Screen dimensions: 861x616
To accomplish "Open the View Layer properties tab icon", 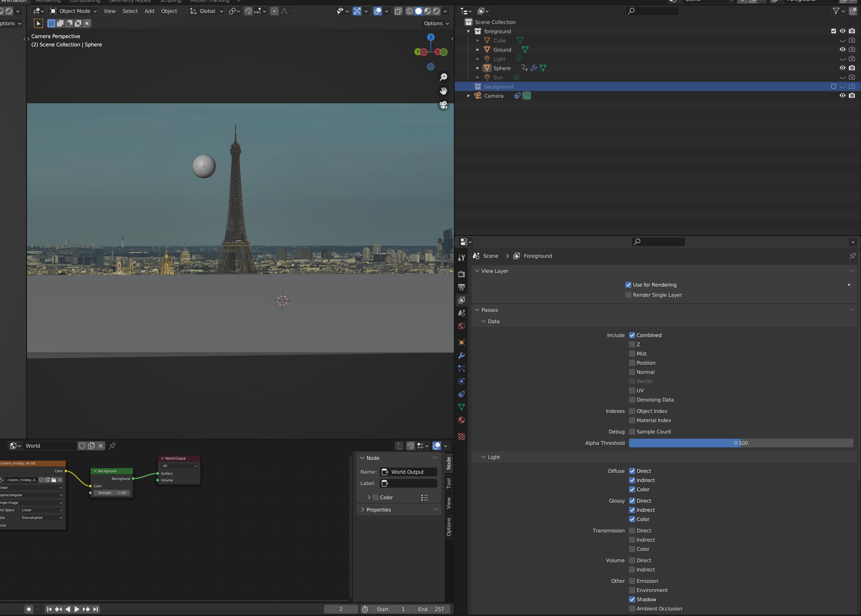I will (x=461, y=300).
